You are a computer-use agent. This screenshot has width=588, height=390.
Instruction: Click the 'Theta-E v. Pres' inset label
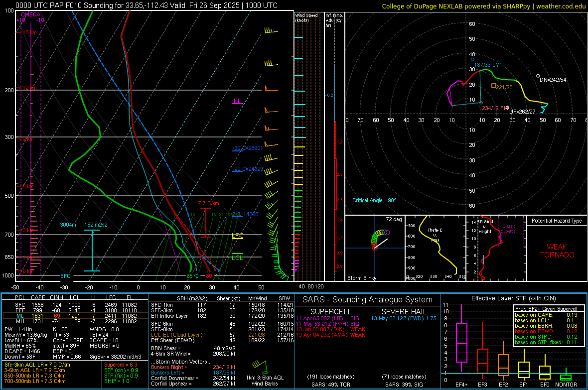435,235
